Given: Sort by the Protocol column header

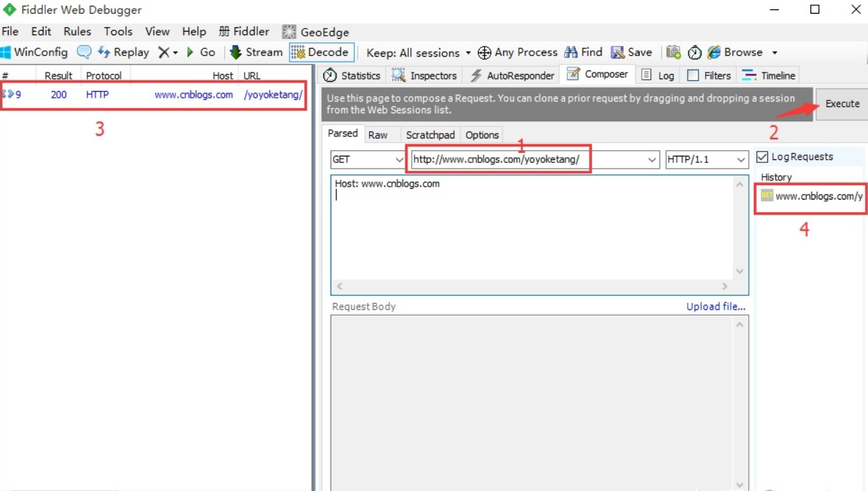Looking at the screenshot, I should (x=103, y=75).
